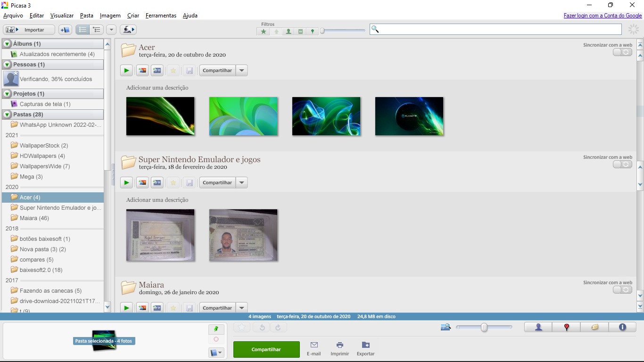The width and height of the screenshot is (644, 362).
Task: Collapse the Pastas section
Action: coord(7,115)
